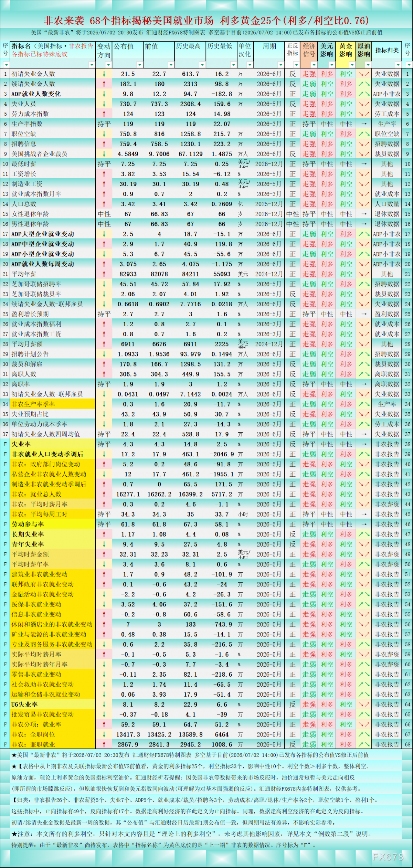Open the 美元影响 column filter dropdown
Image resolution: width=413 pixels, height=868 pixels.
(331, 64)
